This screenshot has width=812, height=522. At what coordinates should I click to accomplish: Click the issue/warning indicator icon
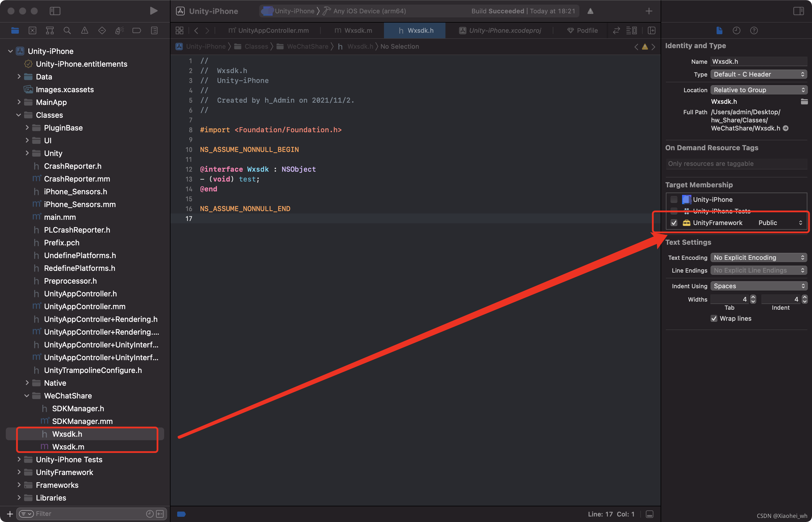point(644,47)
